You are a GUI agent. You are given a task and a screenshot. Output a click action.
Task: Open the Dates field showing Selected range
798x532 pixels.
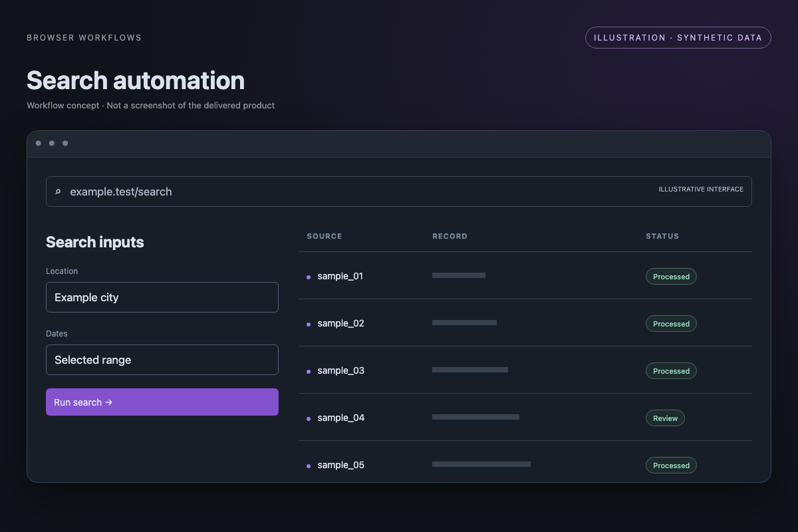[162, 360]
